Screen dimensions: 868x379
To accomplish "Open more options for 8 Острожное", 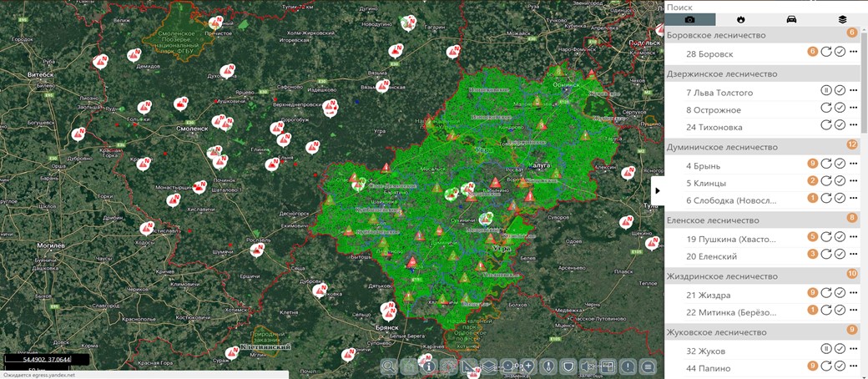I will [854, 109].
